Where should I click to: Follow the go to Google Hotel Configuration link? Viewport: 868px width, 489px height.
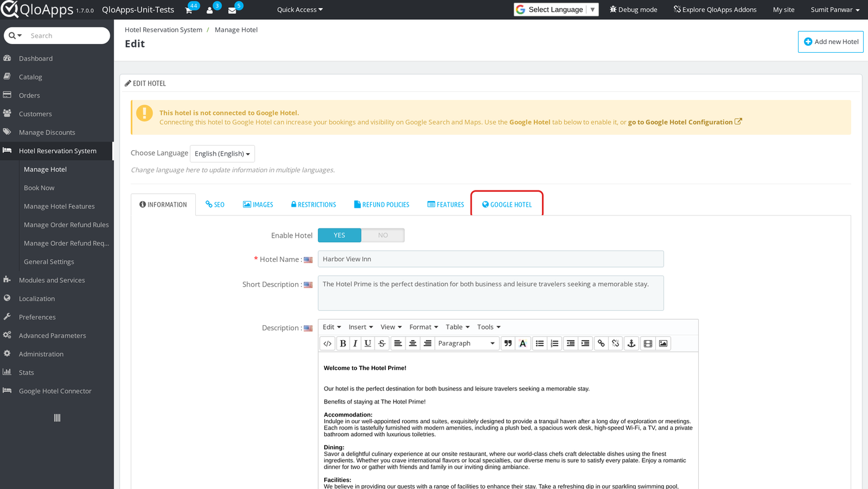pos(685,122)
